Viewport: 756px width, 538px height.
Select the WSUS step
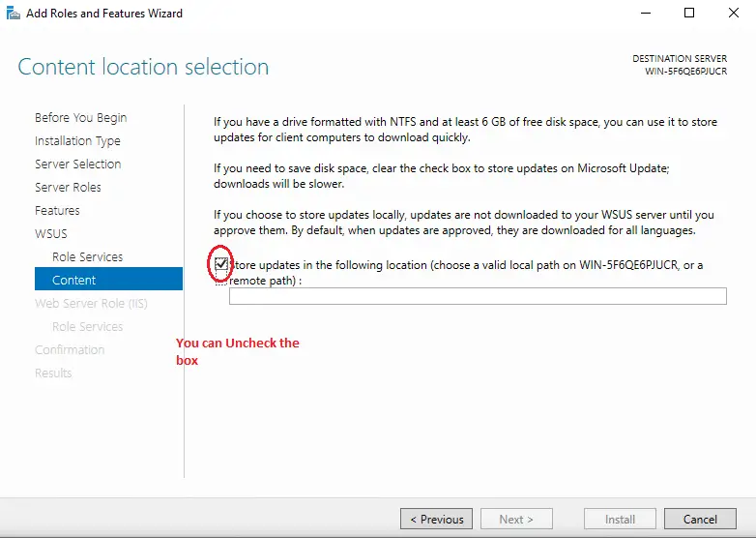[x=50, y=233]
